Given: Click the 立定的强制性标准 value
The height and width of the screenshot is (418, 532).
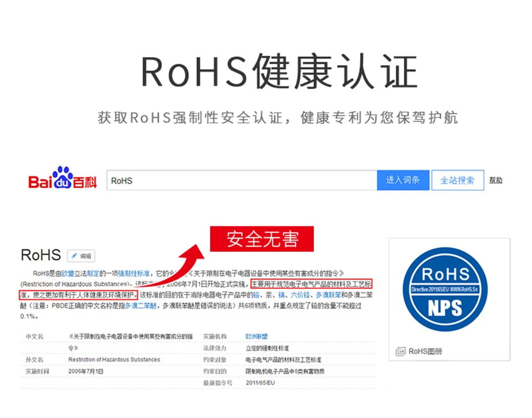Looking at the screenshot, I should [x=267, y=348].
